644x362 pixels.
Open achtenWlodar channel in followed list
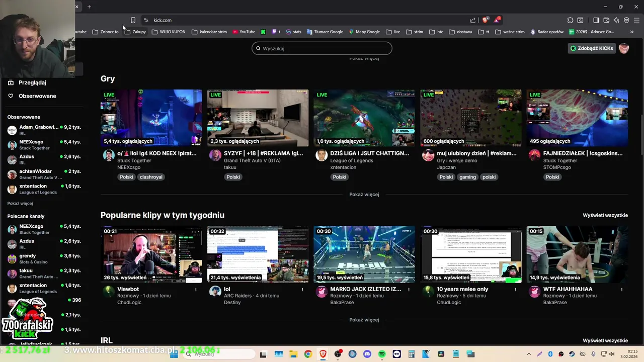[x=44, y=174]
